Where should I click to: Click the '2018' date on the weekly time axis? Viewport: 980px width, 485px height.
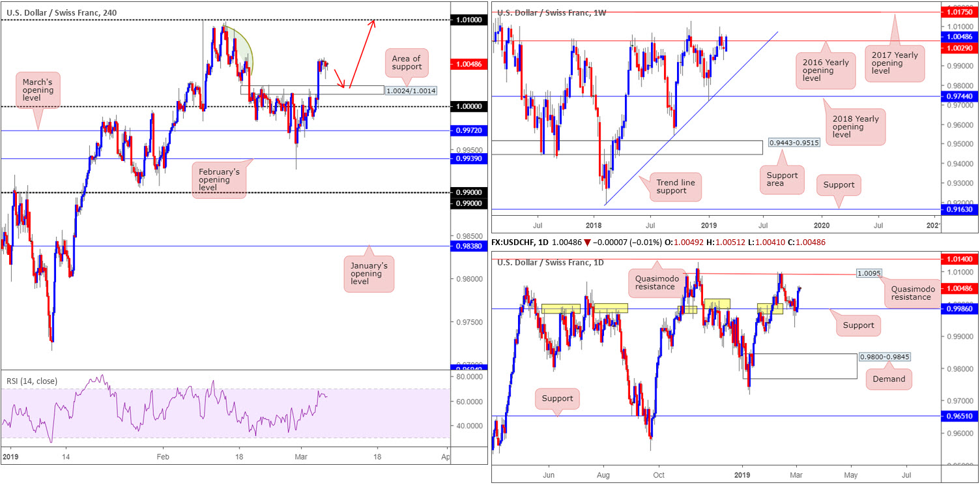click(592, 225)
